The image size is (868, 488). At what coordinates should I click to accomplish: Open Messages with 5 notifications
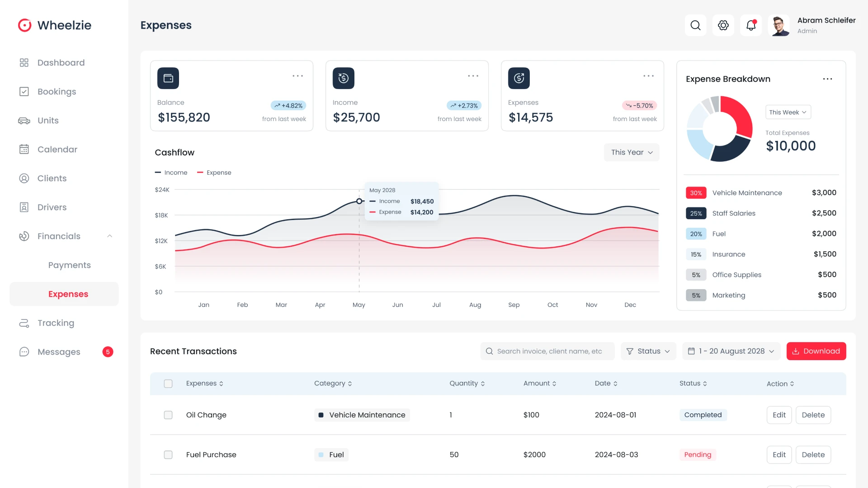tap(58, 352)
